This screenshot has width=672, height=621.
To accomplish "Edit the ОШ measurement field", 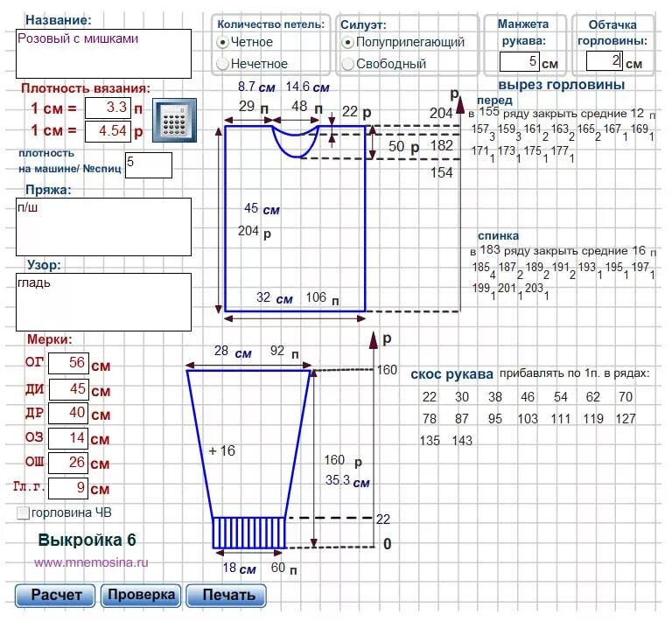I will pyautogui.click(x=68, y=463).
